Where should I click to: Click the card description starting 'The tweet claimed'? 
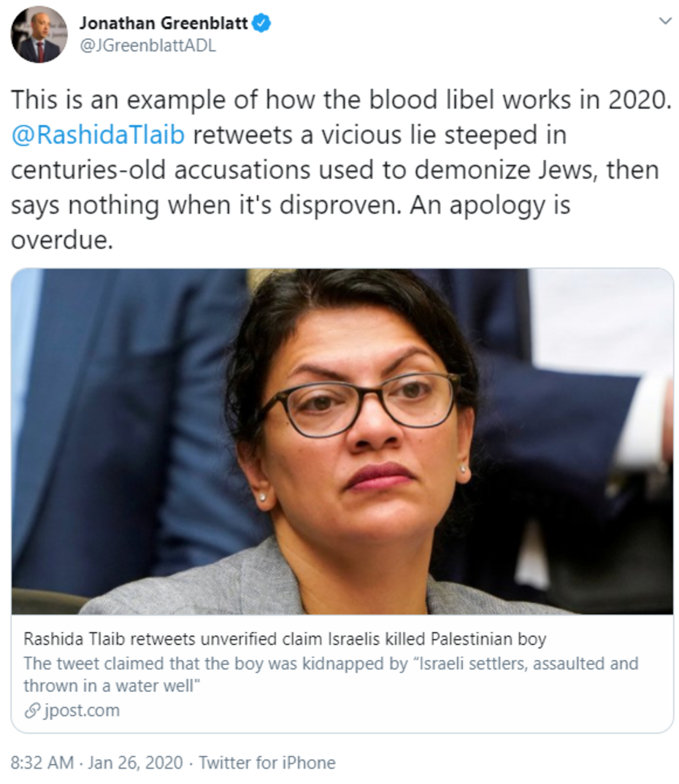[331, 675]
